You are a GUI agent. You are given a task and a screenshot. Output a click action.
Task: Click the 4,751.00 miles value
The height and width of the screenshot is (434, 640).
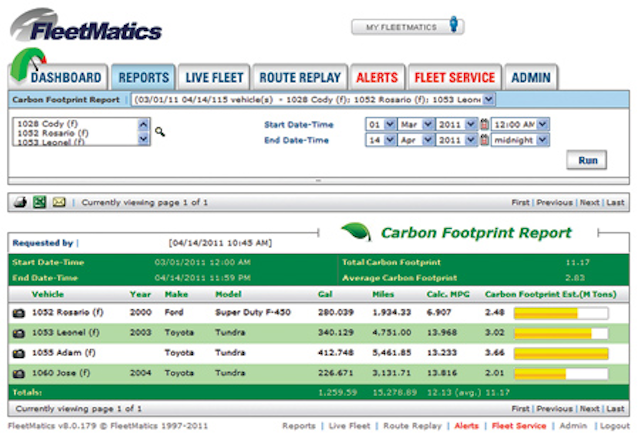coord(391,333)
